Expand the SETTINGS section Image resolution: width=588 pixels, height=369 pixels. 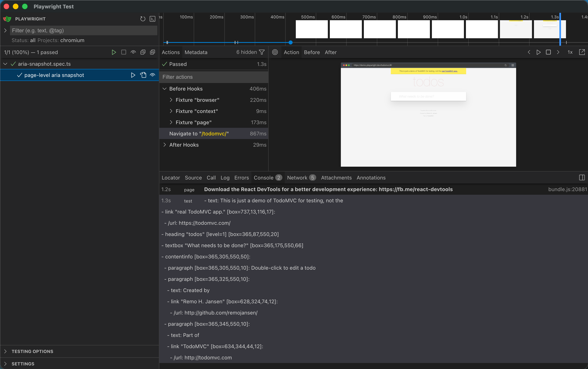5,364
